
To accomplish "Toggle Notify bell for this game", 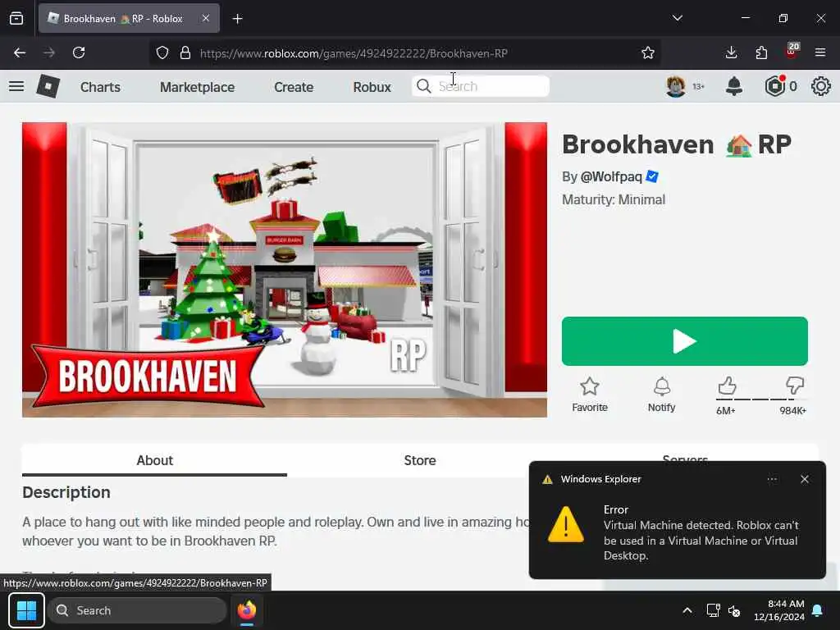I will point(662,386).
